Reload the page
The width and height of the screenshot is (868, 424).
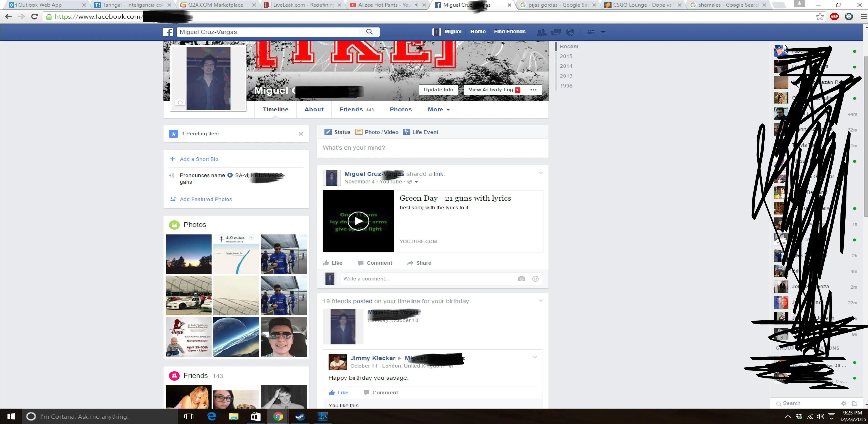click(x=34, y=17)
